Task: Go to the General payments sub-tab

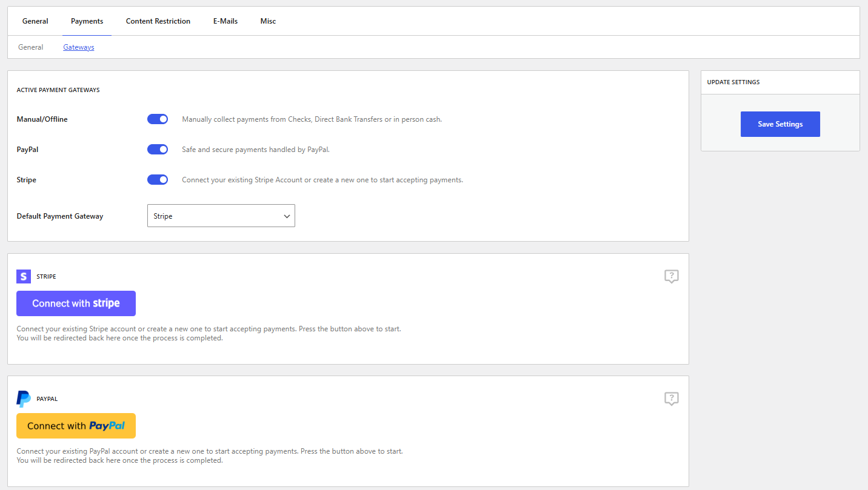Action: coord(30,47)
